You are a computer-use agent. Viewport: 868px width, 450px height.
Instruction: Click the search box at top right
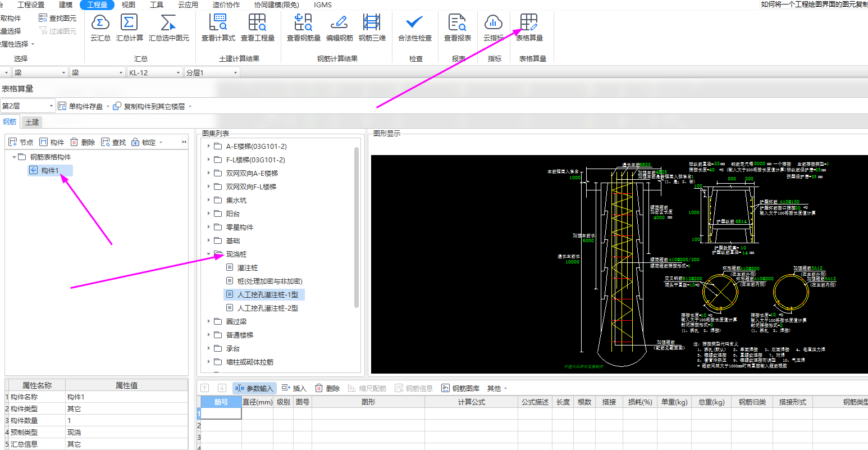pyautogui.click(x=814, y=4)
